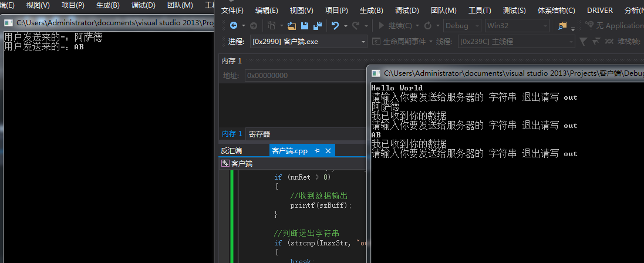This screenshot has height=263, width=644.
Task: Click the Save All icon
Action: point(317,25)
